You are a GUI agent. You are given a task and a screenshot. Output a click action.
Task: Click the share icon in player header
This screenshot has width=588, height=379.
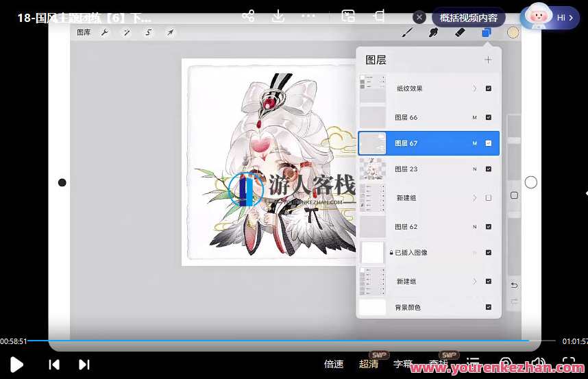248,16
